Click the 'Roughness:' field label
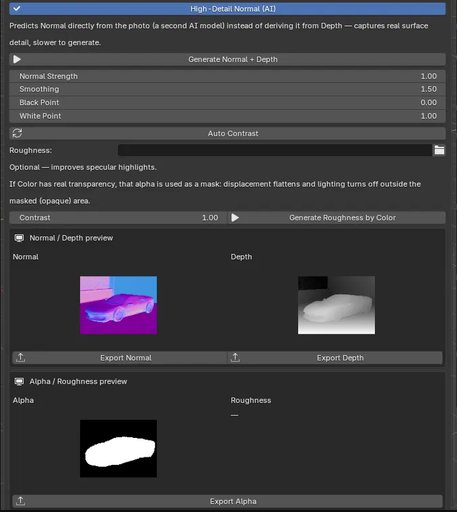 click(31, 150)
